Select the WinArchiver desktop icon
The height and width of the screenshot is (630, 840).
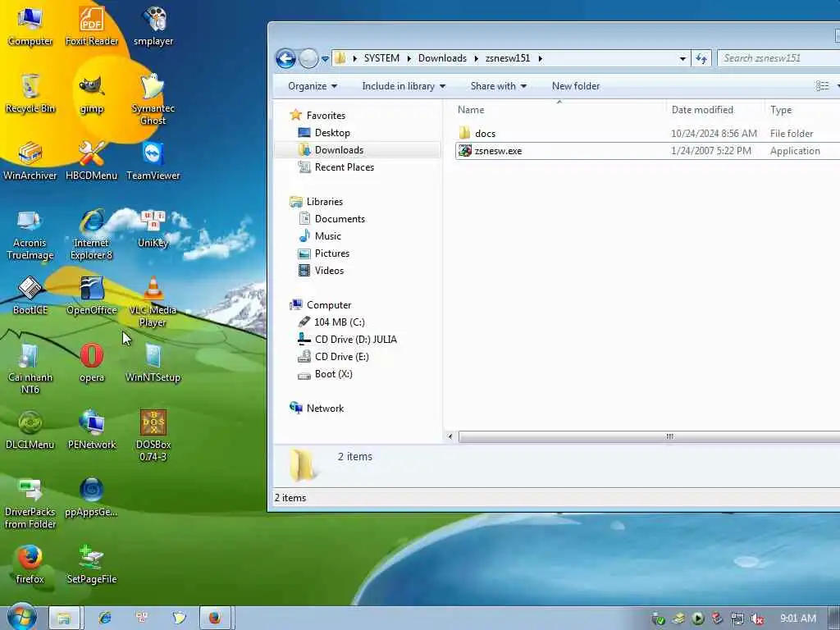click(30, 161)
